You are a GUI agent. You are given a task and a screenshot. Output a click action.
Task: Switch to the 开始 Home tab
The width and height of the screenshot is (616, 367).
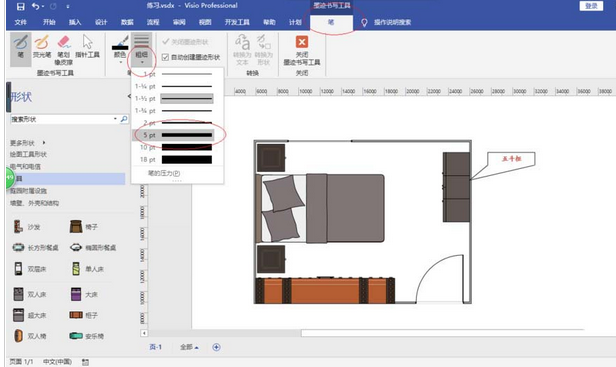[x=49, y=22]
